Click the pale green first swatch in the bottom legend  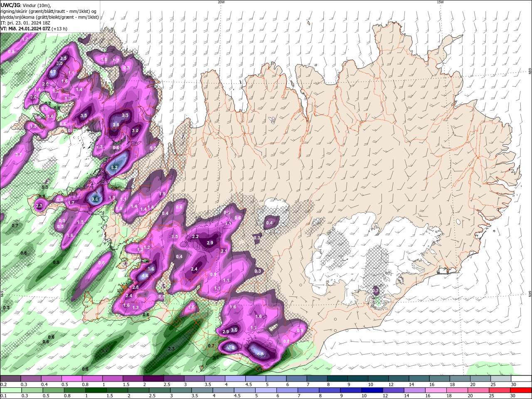10,390
